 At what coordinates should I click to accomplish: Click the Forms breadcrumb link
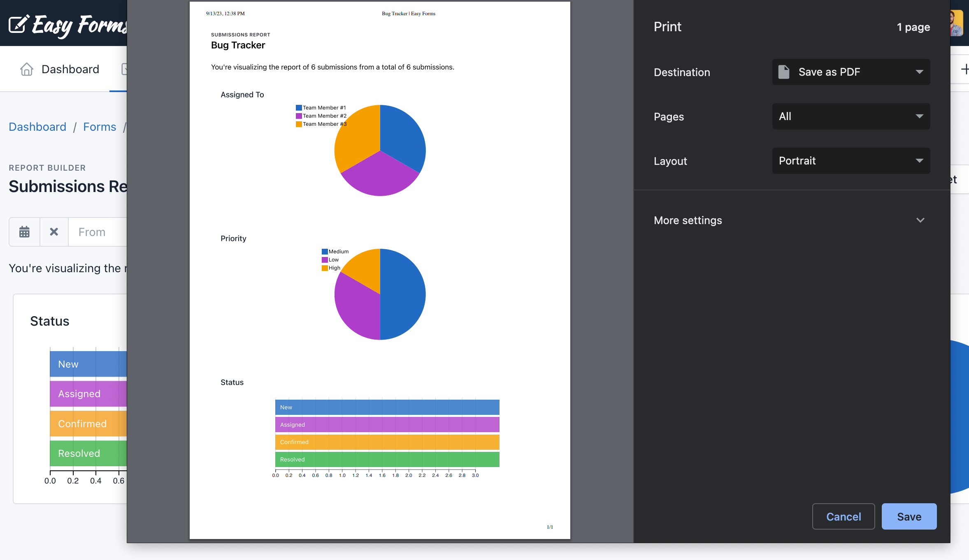coord(100,127)
